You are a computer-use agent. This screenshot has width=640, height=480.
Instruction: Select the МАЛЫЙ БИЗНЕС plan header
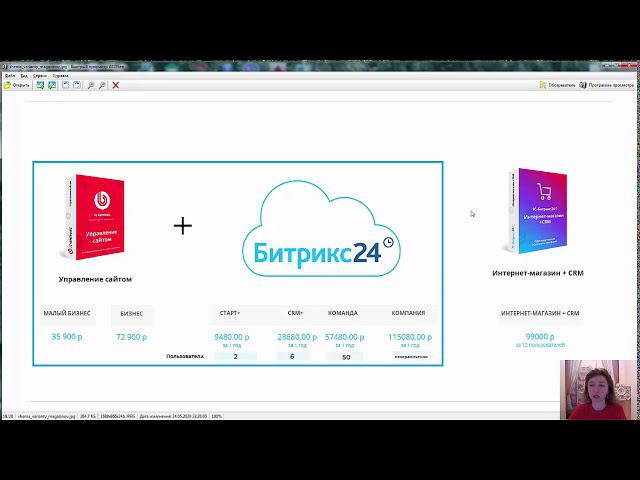click(x=67, y=313)
